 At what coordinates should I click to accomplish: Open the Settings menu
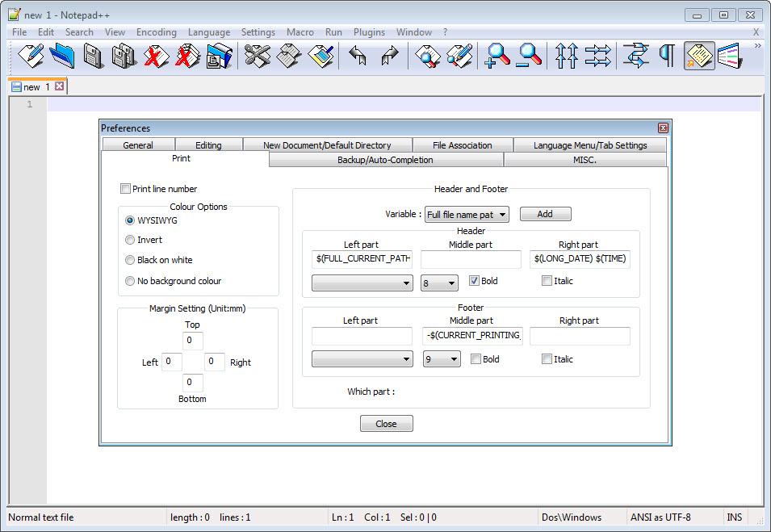[x=258, y=32]
